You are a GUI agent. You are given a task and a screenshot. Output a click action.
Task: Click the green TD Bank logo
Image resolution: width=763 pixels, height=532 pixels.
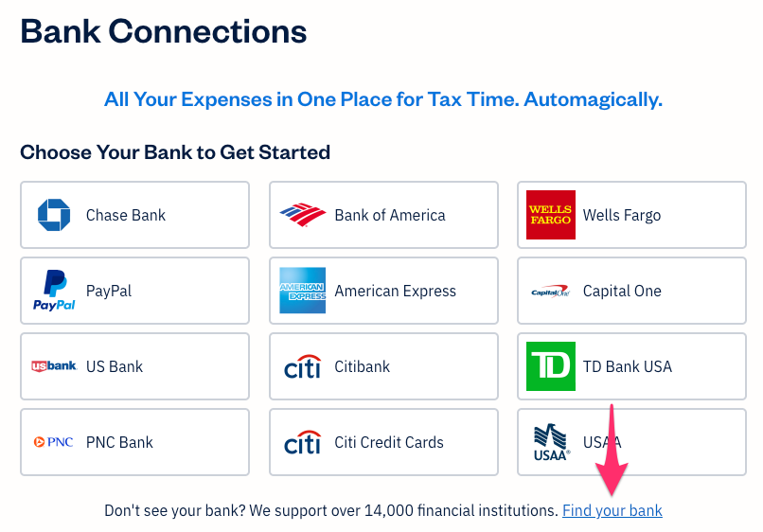(550, 366)
